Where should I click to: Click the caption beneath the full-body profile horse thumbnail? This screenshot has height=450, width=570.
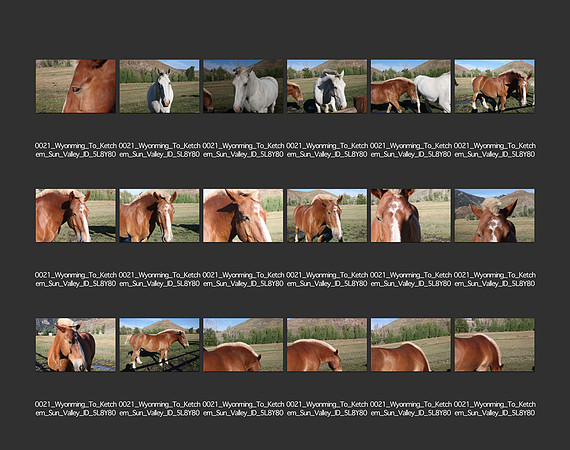click(x=160, y=409)
